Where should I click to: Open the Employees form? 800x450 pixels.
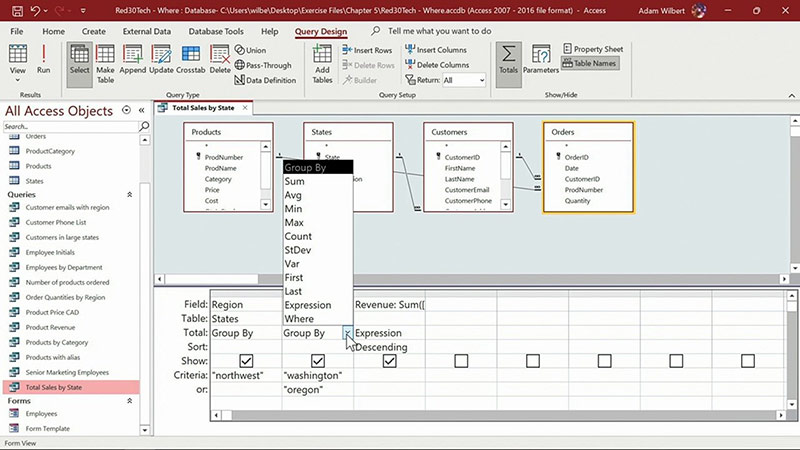41,414
